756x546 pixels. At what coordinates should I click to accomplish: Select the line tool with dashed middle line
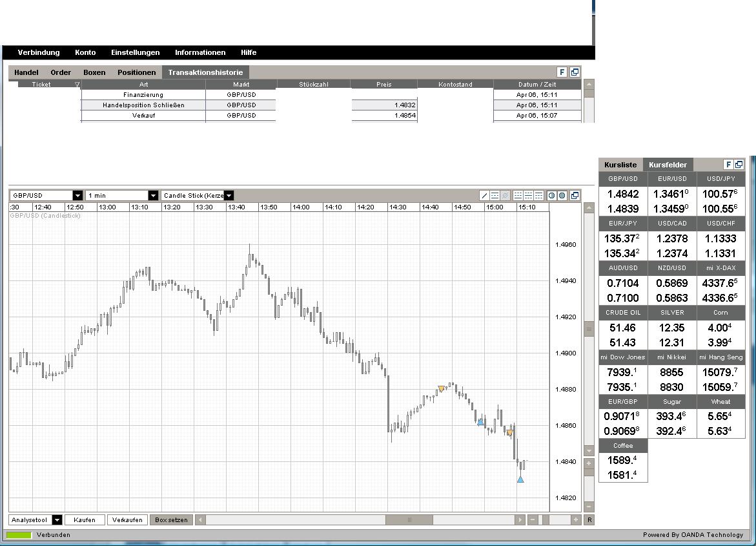tap(495, 196)
